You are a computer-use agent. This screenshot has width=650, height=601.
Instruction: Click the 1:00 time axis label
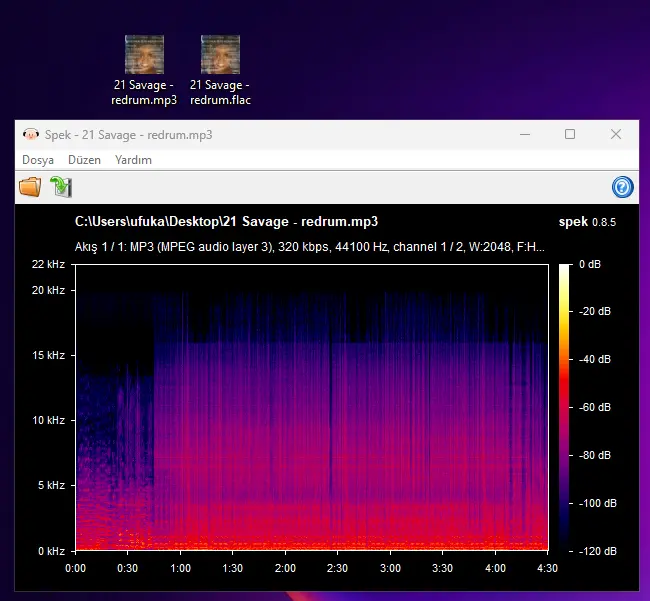(x=180, y=568)
